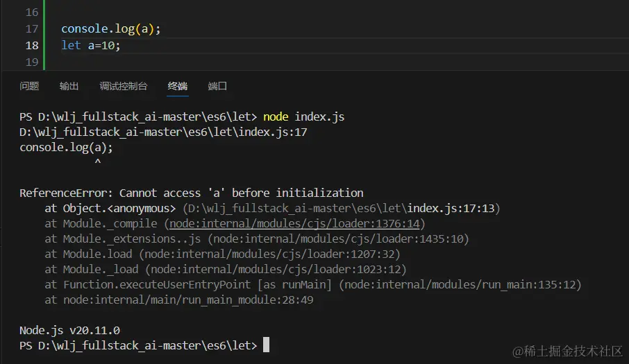Place cursor on let a=10; code line

(x=91, y=45)
